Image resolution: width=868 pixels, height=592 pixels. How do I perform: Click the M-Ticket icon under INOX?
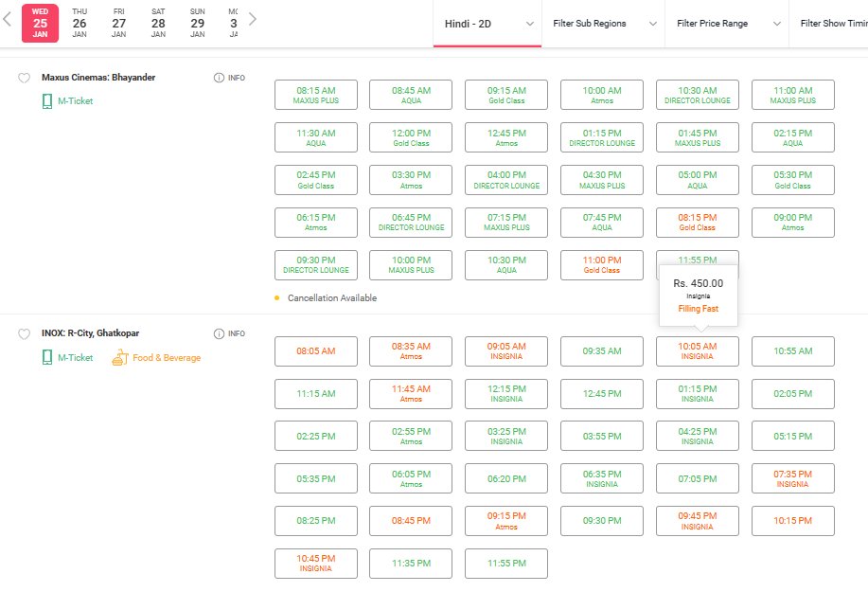point(47,358)
